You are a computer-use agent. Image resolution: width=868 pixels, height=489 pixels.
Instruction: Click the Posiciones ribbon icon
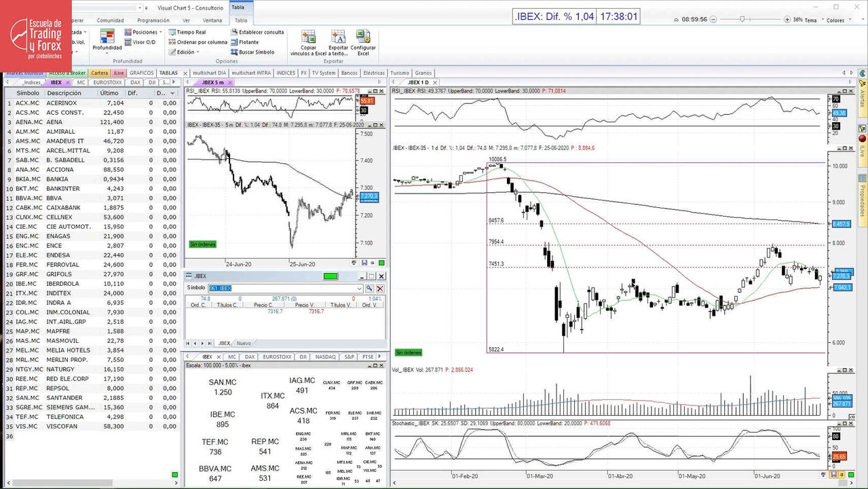[128, 32]
